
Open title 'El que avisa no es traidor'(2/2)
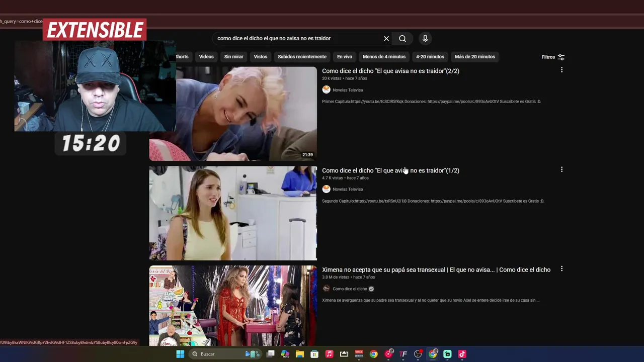tap(390, 71)
